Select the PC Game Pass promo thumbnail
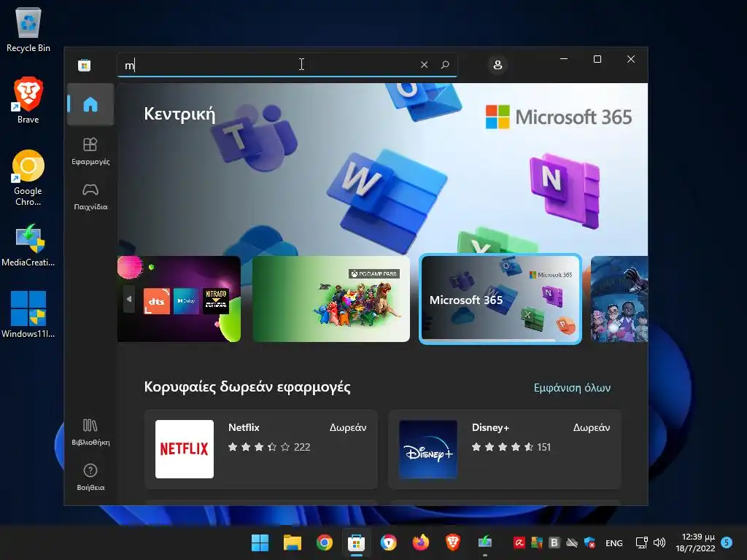The height and width of the screenshot is (560, 747). [x=331, y=299]
